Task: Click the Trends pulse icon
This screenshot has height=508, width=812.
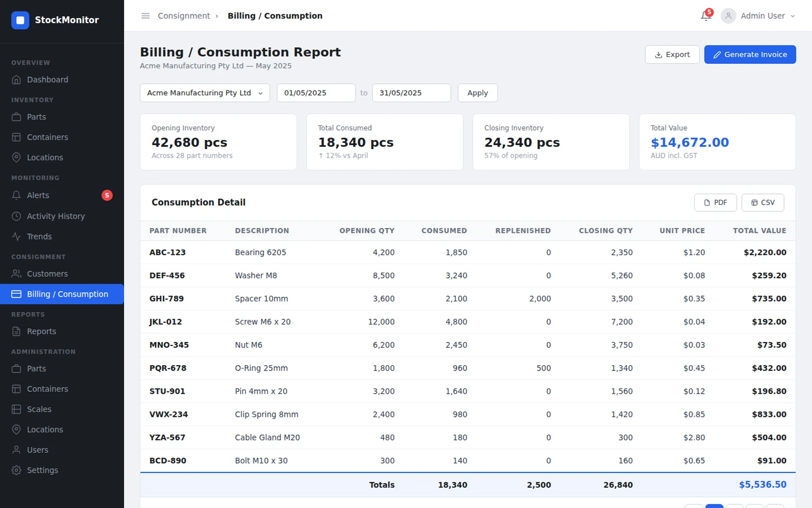Action: (x=16, y=236)
